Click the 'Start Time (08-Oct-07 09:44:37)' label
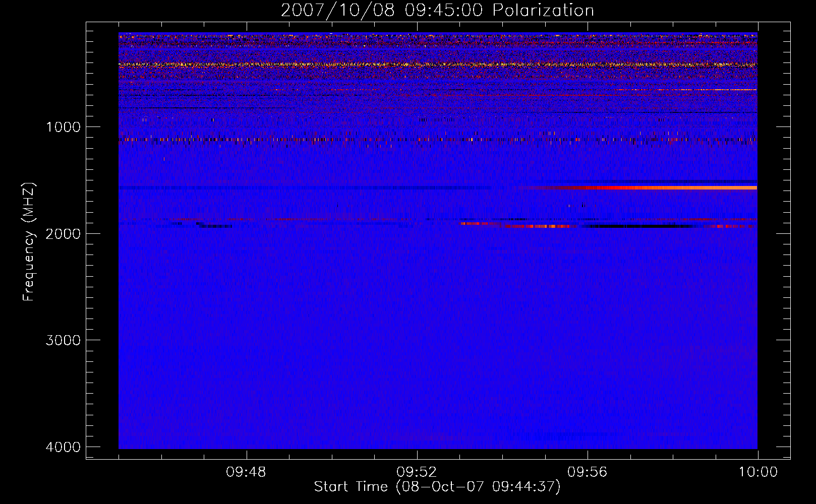Viewport: 816px width, 504px height. coord(437,487)
